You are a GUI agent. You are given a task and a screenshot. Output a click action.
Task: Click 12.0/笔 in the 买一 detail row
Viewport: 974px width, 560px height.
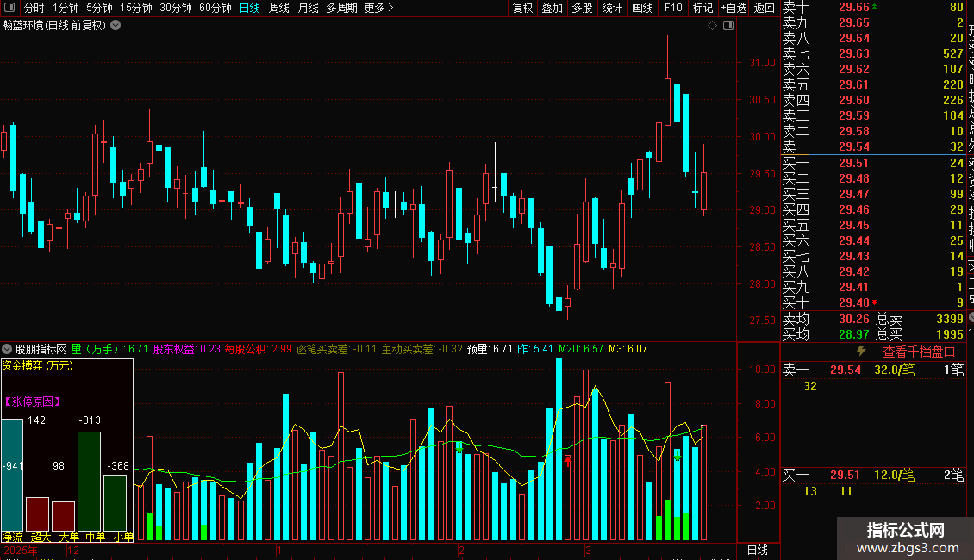click(895, 475)
